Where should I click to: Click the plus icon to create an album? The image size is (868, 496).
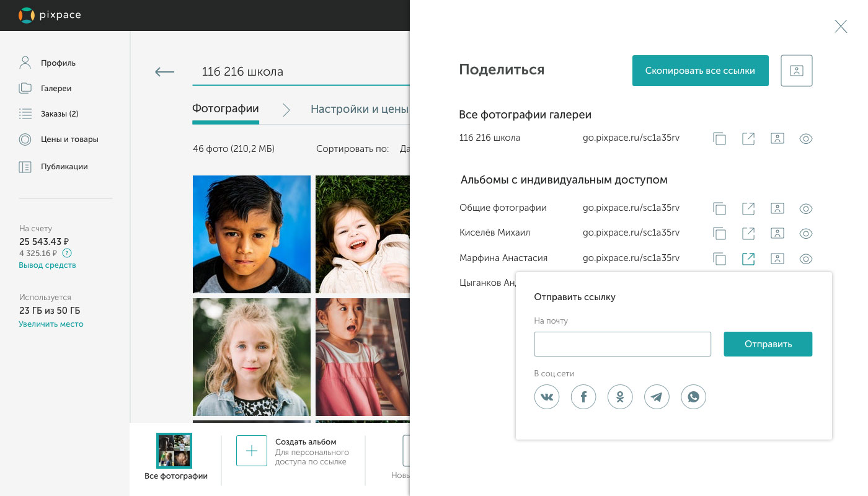[x=252, y=451]
